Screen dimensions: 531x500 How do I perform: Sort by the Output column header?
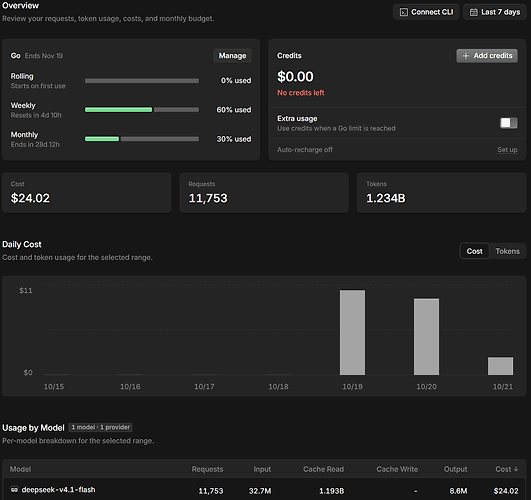coord(455,469)
